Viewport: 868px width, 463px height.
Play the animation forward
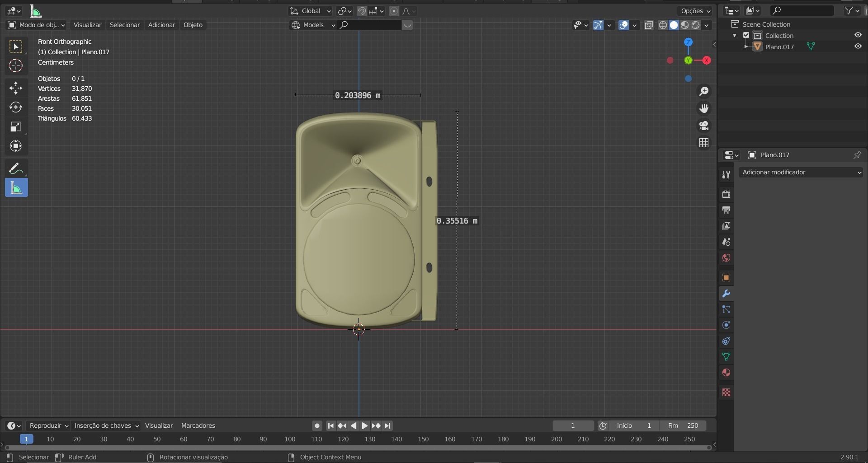[x=364, y=426]
